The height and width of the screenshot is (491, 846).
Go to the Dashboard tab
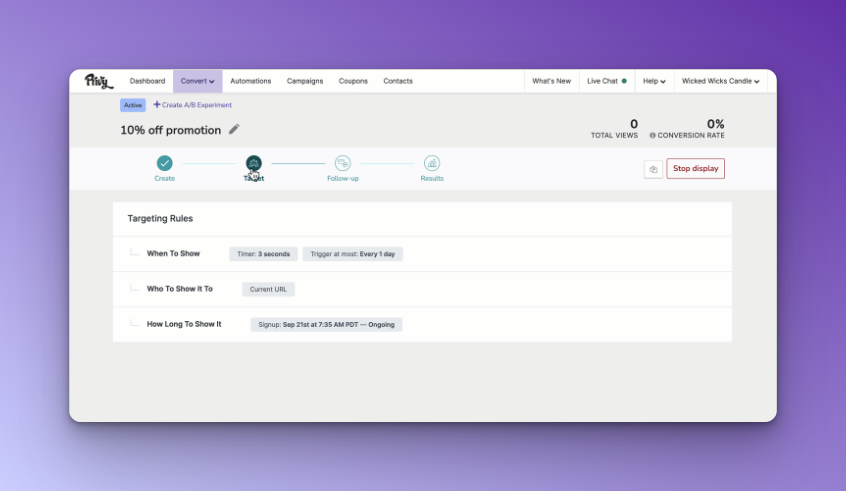point(147,81)
